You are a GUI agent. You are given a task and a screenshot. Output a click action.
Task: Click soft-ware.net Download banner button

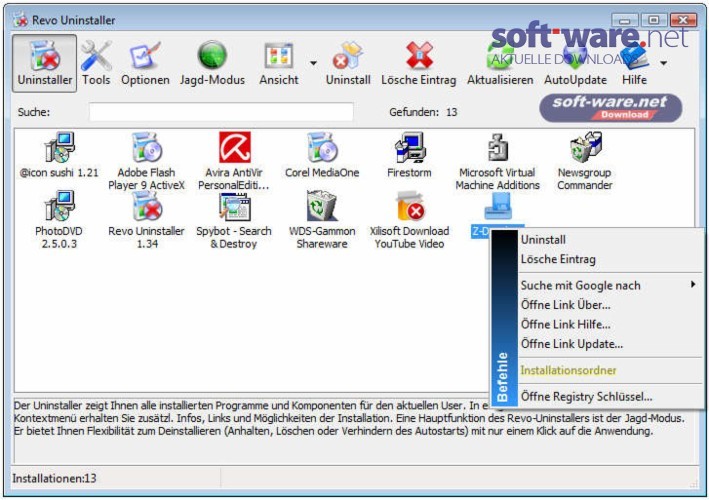point(611,108)
